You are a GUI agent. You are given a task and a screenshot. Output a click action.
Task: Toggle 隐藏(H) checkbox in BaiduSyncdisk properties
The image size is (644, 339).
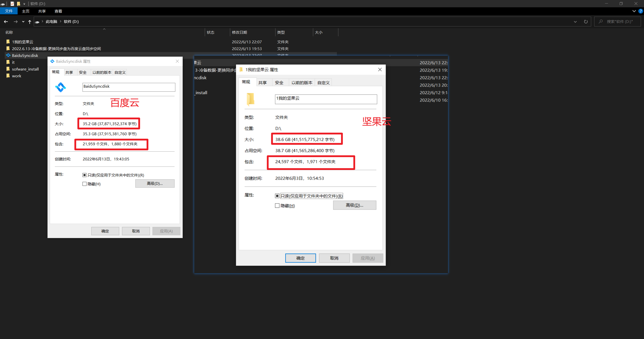click(x=85, y=184)
